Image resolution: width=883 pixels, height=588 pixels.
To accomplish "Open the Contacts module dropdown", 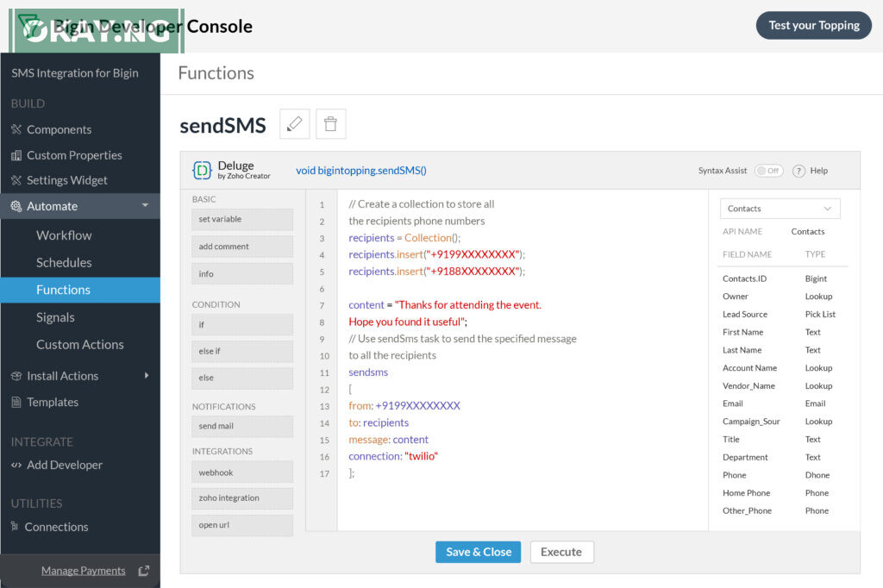I will tap(780, 209).
